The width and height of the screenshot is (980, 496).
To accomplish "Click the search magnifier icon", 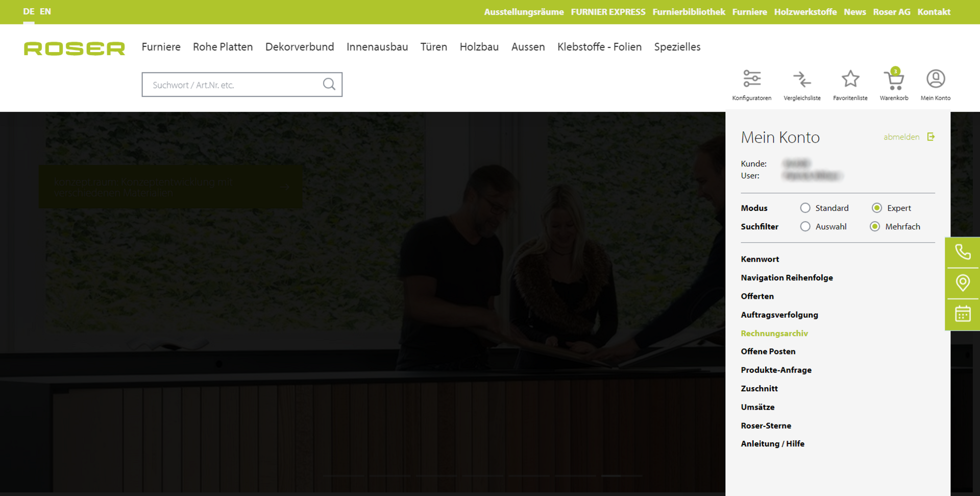I will pos(329,84).
